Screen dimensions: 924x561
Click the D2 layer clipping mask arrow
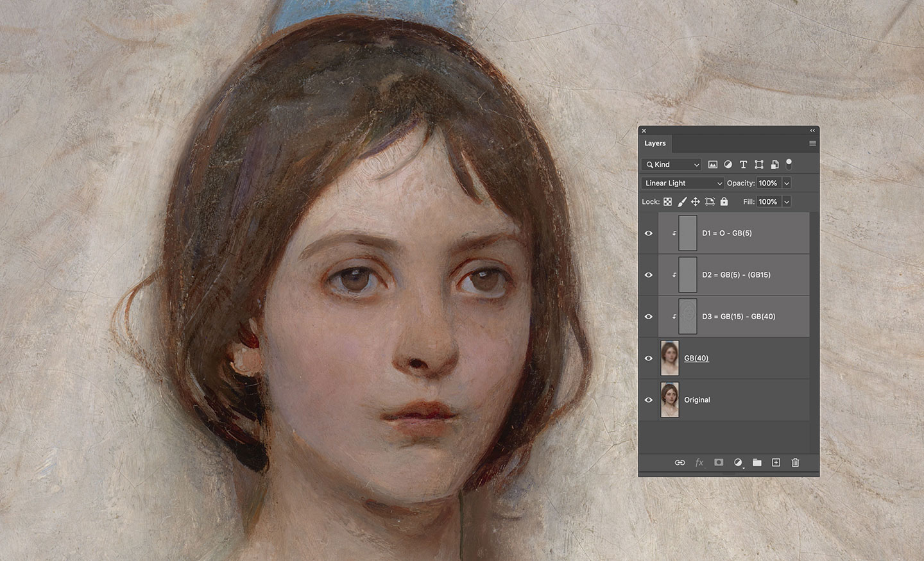click(x=674, y=275)
